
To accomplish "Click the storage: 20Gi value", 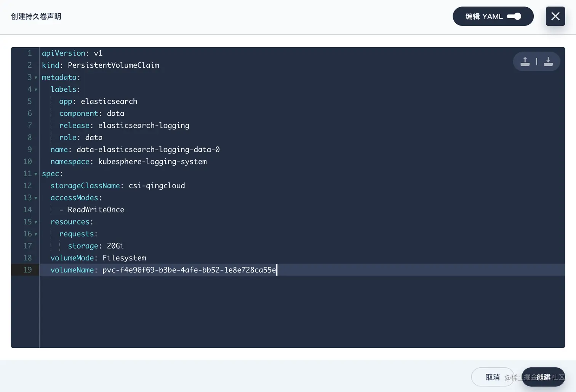I will pos(115,246).
